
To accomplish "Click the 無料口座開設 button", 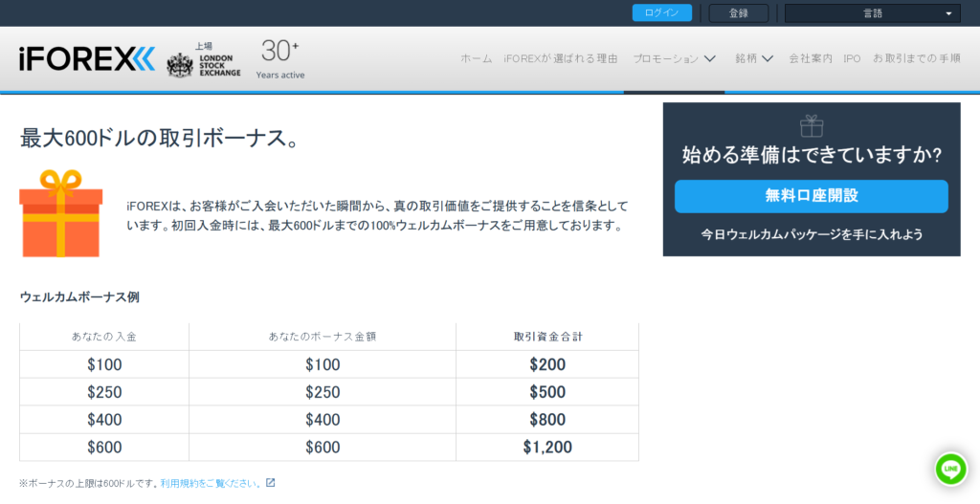I will point(812,196).
